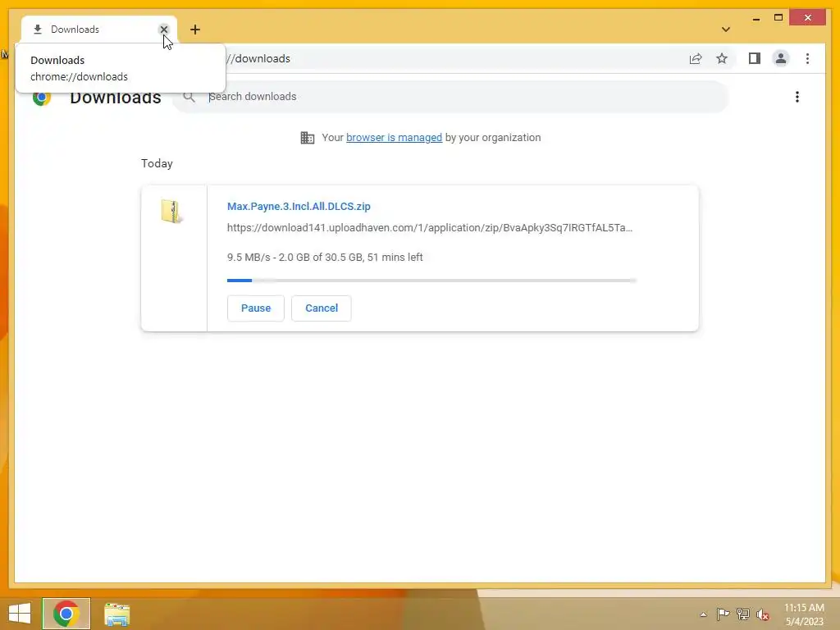This screenshot has width=840, height=630.
Task: Open the Action Center flag icon
Action: point(723,614)
